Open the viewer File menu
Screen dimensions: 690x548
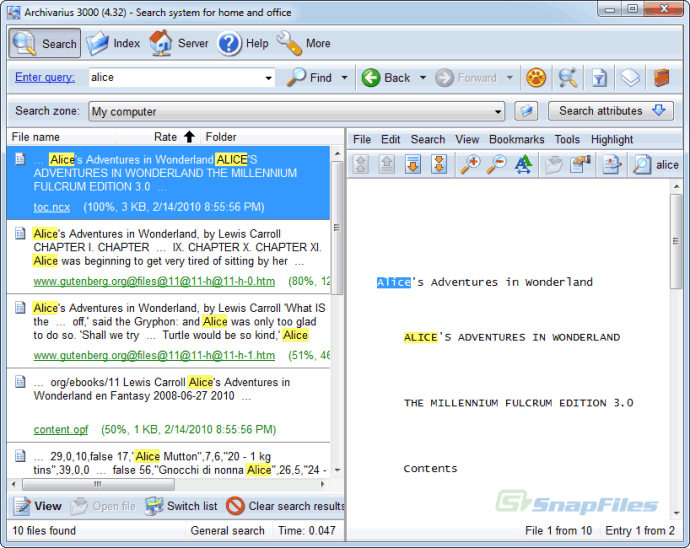pyautogui.click(x=362, y=140)
